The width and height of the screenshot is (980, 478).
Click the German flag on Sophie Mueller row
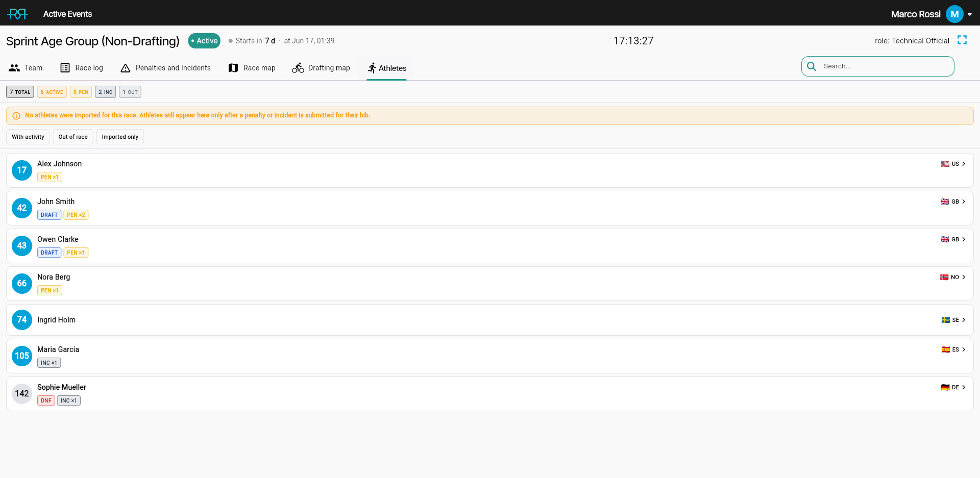[x=945, y=387]
